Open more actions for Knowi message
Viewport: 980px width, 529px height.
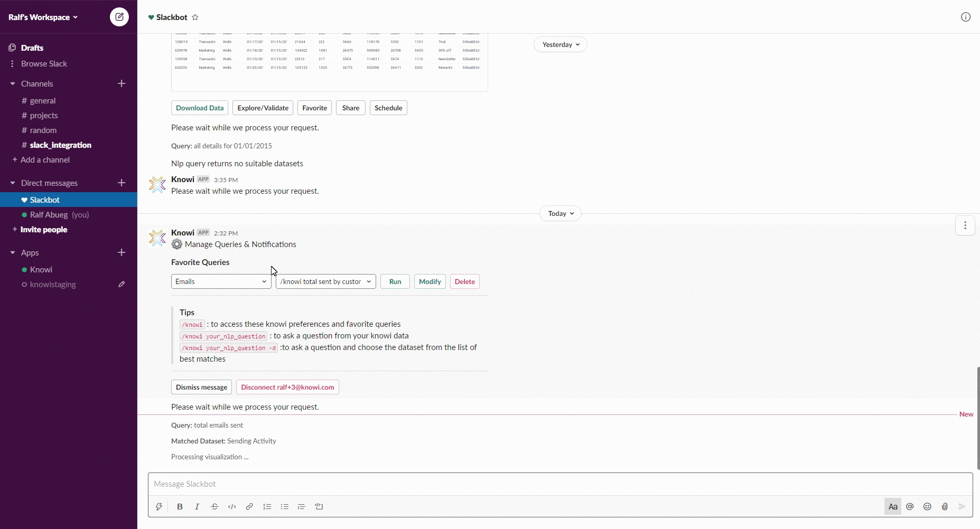(965, 225)
